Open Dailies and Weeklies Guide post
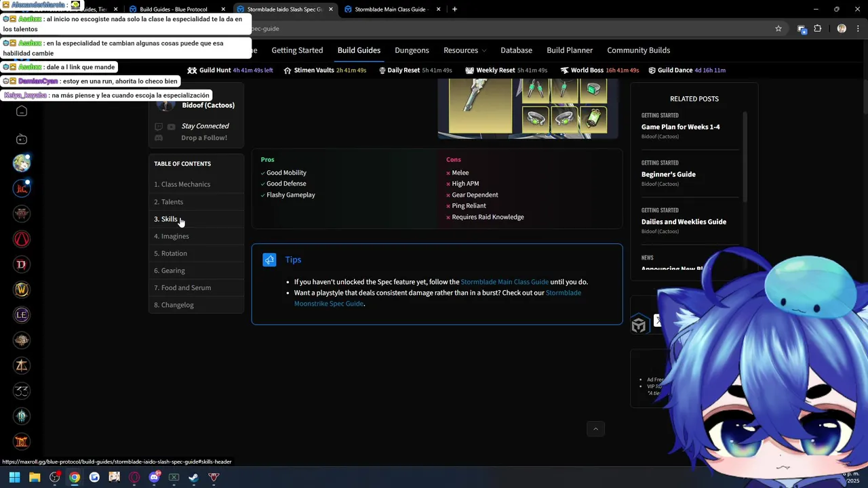868x488 pixels. tap(684, 222)
